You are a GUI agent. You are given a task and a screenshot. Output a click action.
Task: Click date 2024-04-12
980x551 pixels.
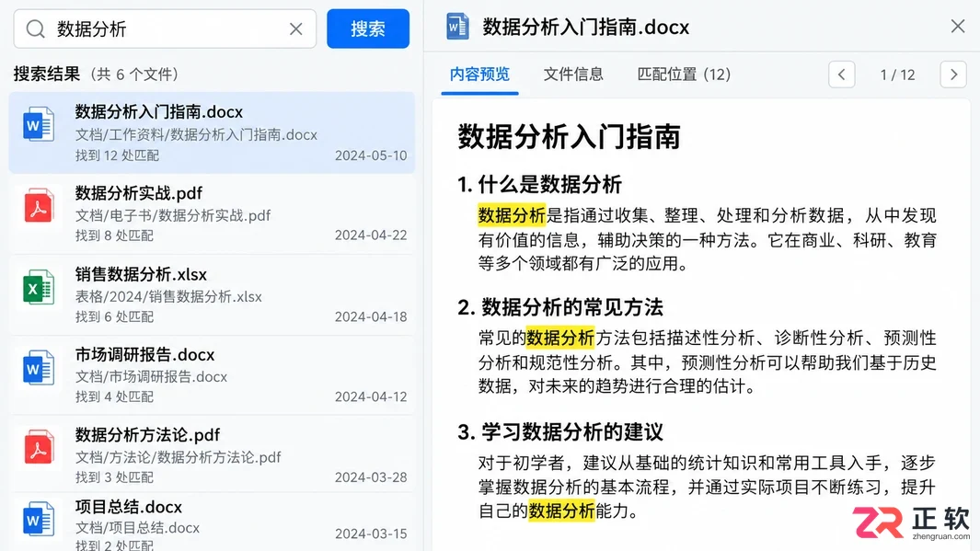[371, 396]
